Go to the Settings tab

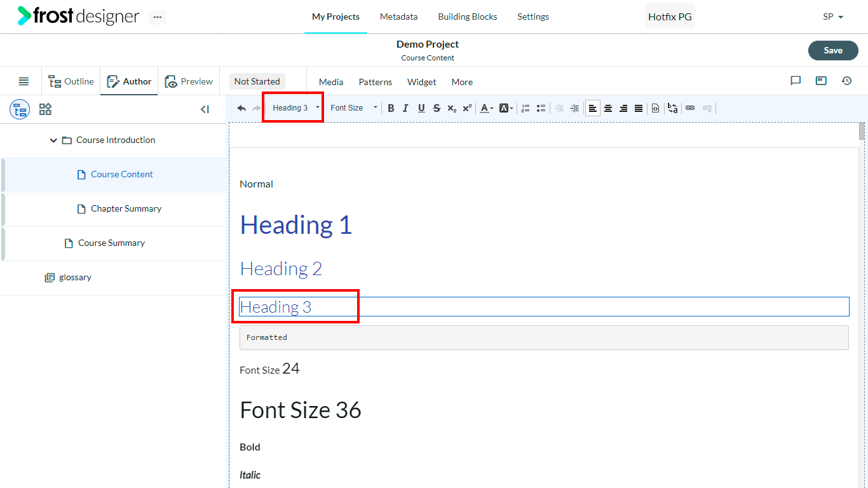click(533, 17)
